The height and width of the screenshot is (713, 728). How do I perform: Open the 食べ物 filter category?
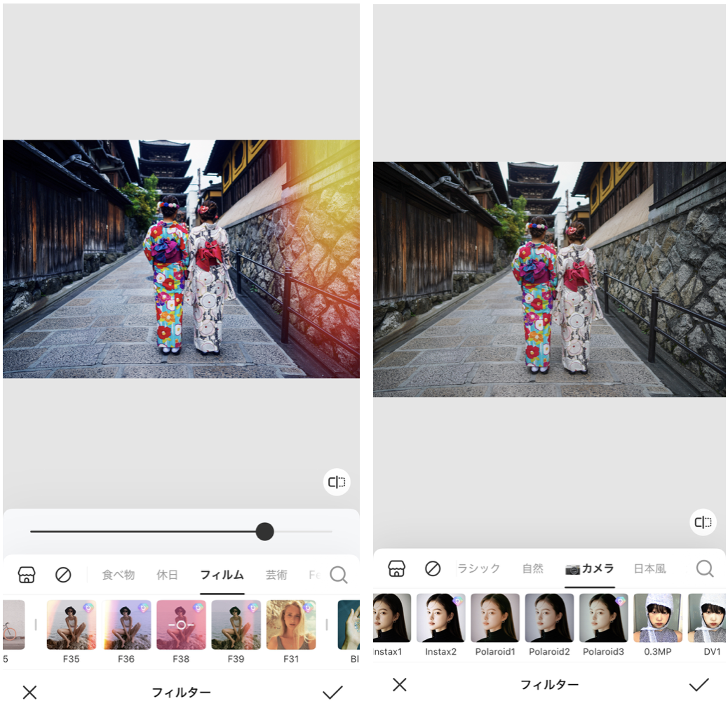click(118, 575)
